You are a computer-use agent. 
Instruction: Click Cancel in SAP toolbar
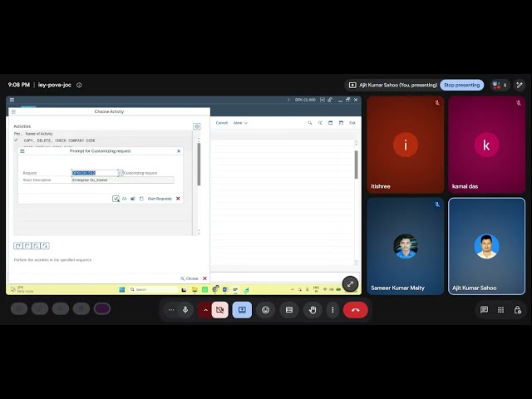(222, 123)
